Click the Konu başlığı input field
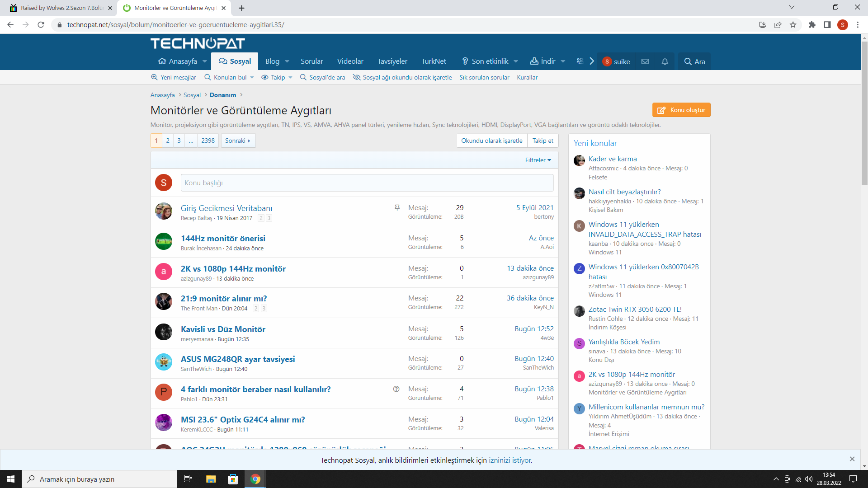This screenshot has width=868, height=488. tap(367, 183)
